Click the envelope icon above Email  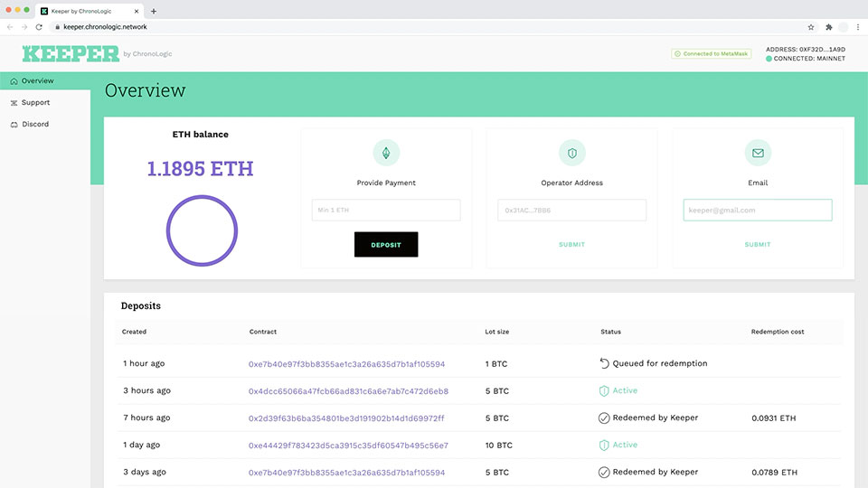(758, 153)
